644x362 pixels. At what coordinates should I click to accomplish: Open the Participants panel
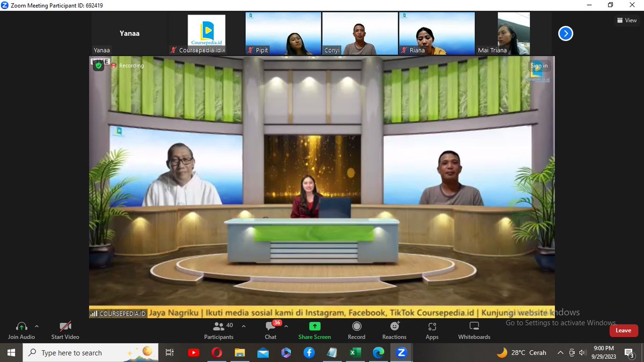click(x=218, y=330)
